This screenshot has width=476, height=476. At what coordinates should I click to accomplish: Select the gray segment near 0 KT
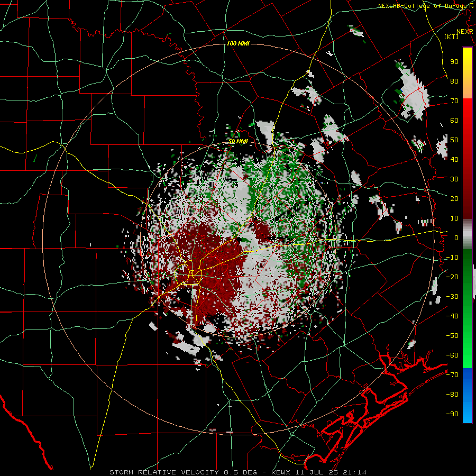click(467, 234)
